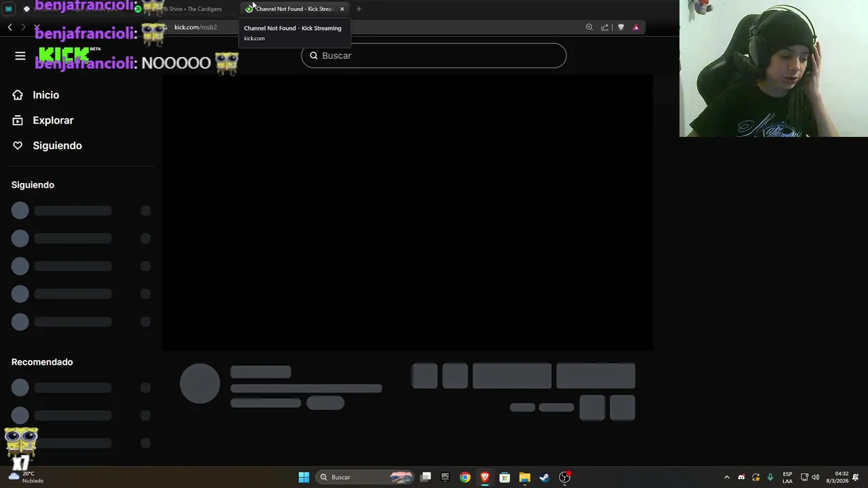The height and width of the screenshot is (488, 868).
Task: Stop loading the page
Action: [37, 27]
